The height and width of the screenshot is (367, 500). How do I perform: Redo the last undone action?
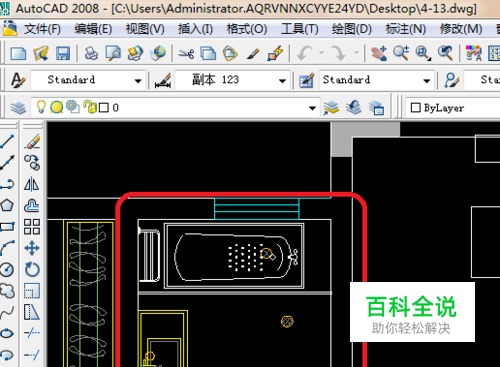tap(339, 53)
